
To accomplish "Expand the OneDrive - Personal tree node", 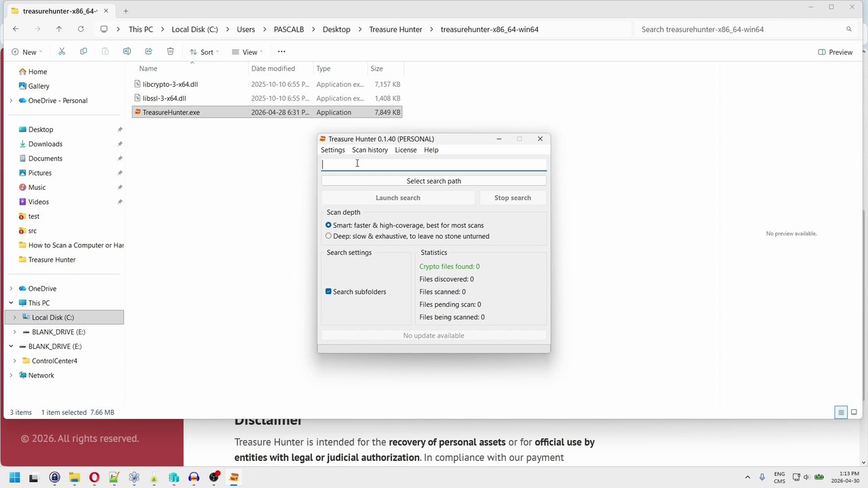I will coord(11,101).
